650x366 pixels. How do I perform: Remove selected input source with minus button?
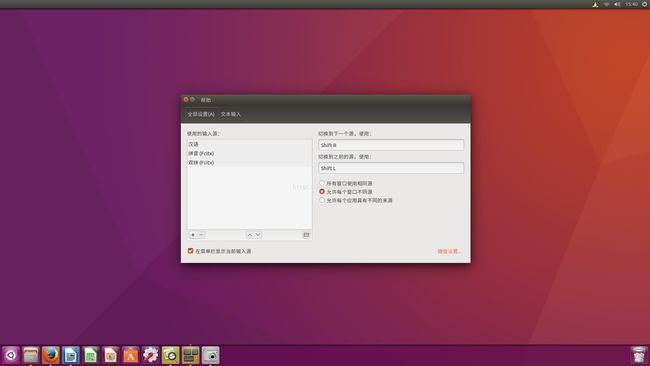coord(201,235)
